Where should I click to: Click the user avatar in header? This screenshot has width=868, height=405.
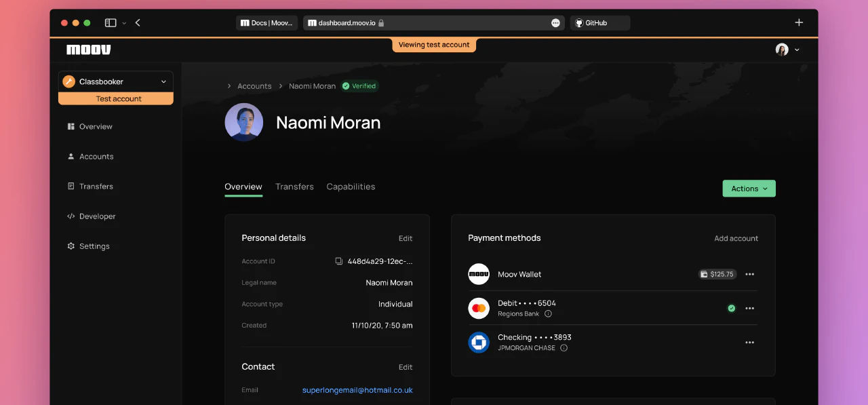pos(782,50)
